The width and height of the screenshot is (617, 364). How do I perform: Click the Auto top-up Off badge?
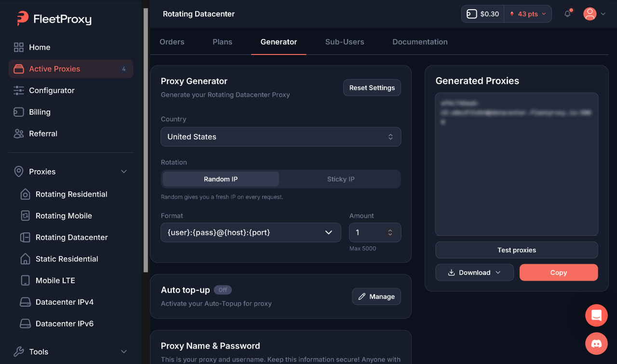coord(223,290)
